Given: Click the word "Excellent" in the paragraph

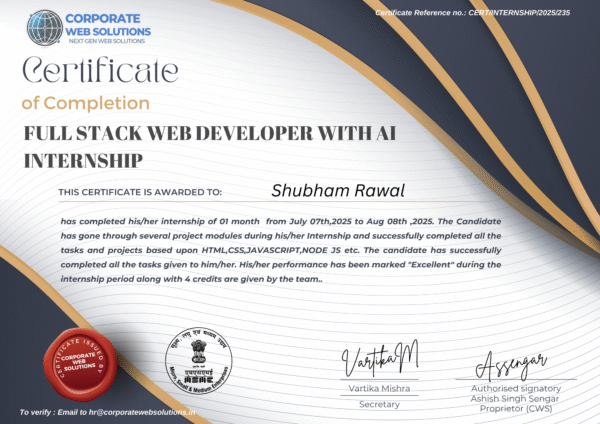Looking at the screenshot, I should pos(432,265).
